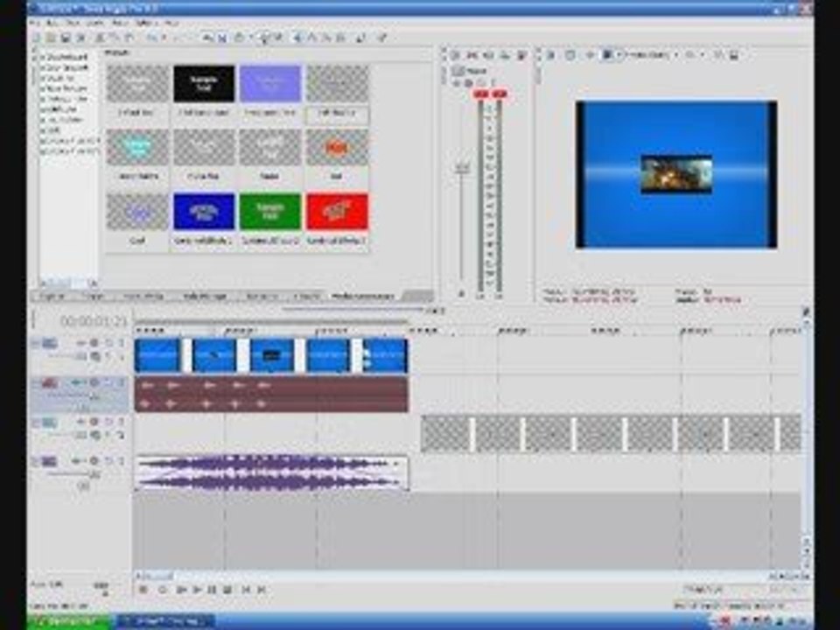Open the Options menu
840x630 pixels.
coord(145,24)
